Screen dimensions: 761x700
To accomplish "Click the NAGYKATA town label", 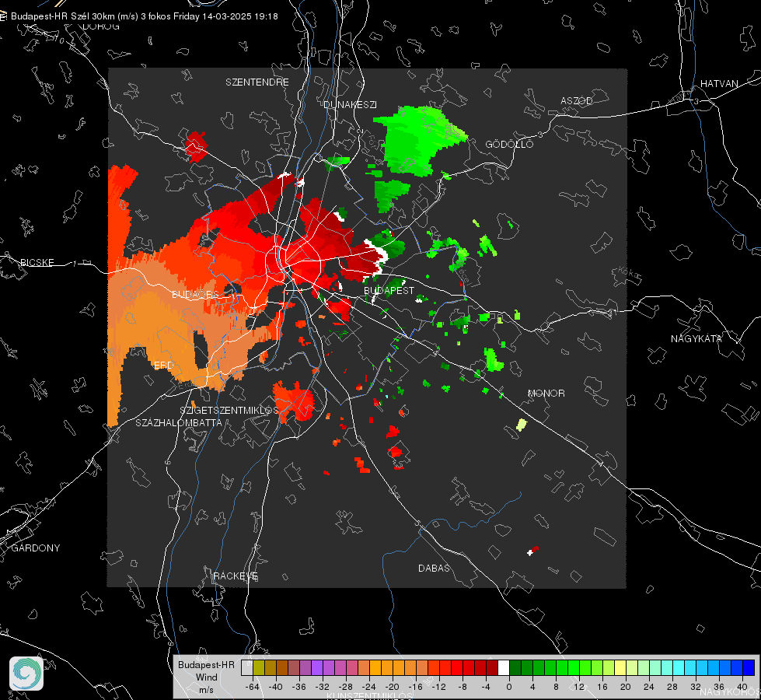I will [x=696, y=339].
